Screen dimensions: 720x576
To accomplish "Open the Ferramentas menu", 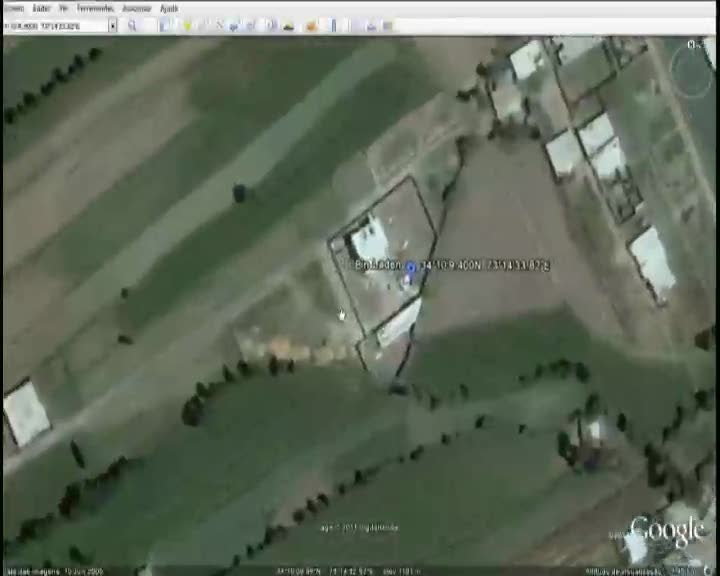I will pyautogui.click(x=95, y=8).
